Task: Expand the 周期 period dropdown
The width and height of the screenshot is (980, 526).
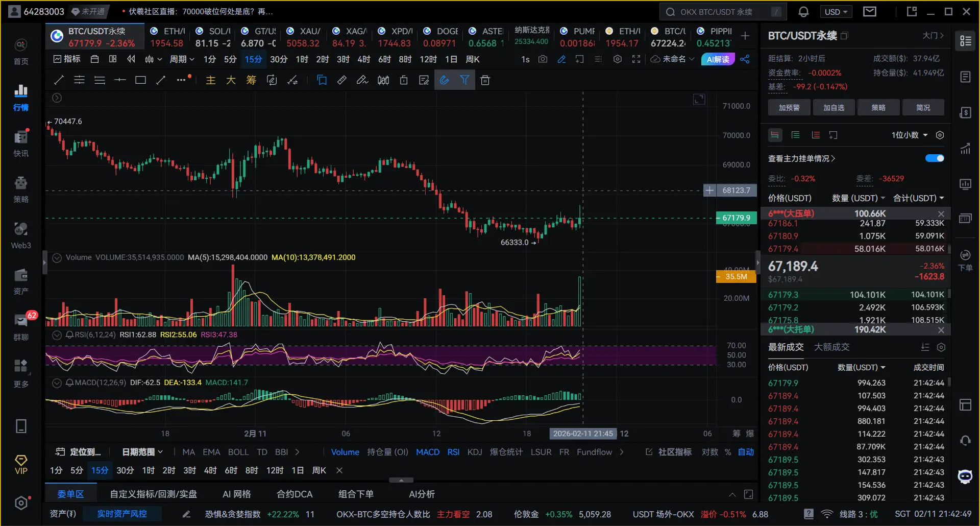Action: click(182, 59)
